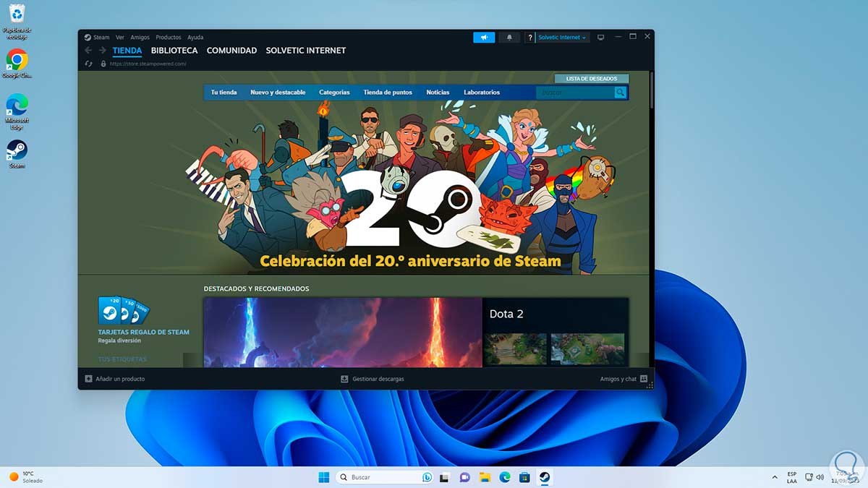Click the Steam URL address field
This screenshot has width=868, height=488.
point(148,64)
